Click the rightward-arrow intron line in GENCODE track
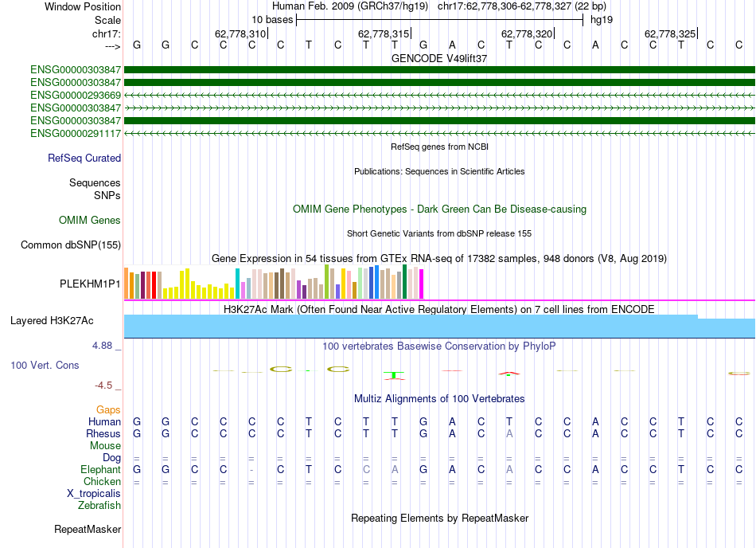756x548 pixels. tap(439, 108)
